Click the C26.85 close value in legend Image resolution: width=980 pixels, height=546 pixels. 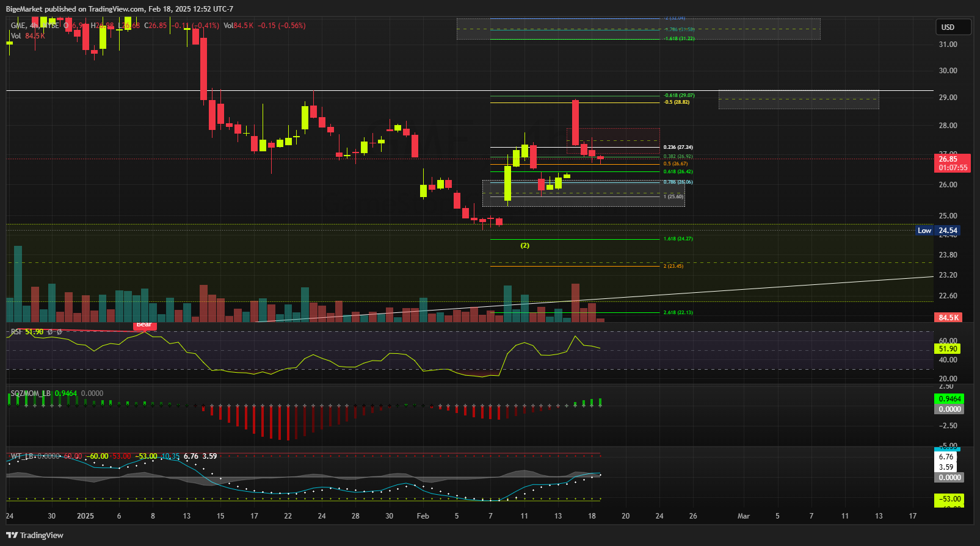point(157,26)
